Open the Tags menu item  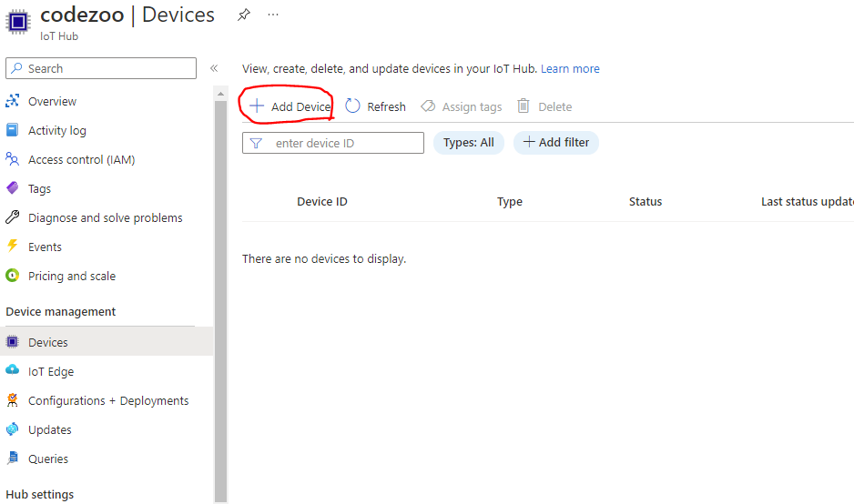pyautogui.click(x=39, y=189)
